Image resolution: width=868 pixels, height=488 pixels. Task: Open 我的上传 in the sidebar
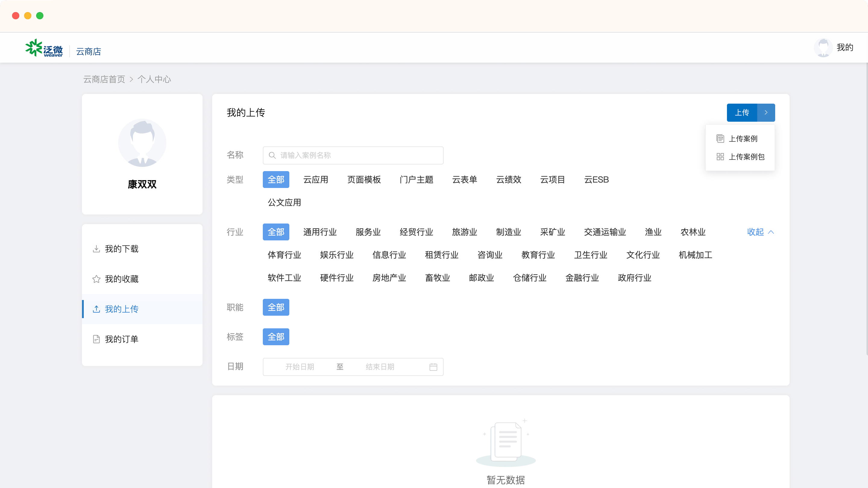click(142, 309)
